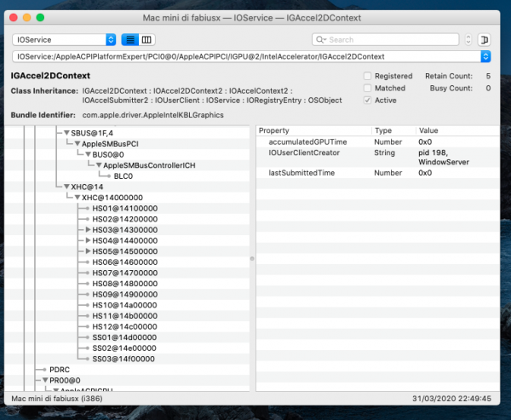Select the HS12@14c00000 entry
511x420 pixels.
124,327
